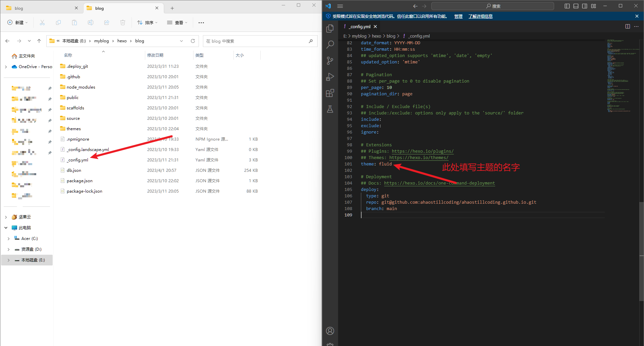Click the Delete icon in Explorer toolbar
Viewport: 644px width, 346px height.
click(123, 22)
